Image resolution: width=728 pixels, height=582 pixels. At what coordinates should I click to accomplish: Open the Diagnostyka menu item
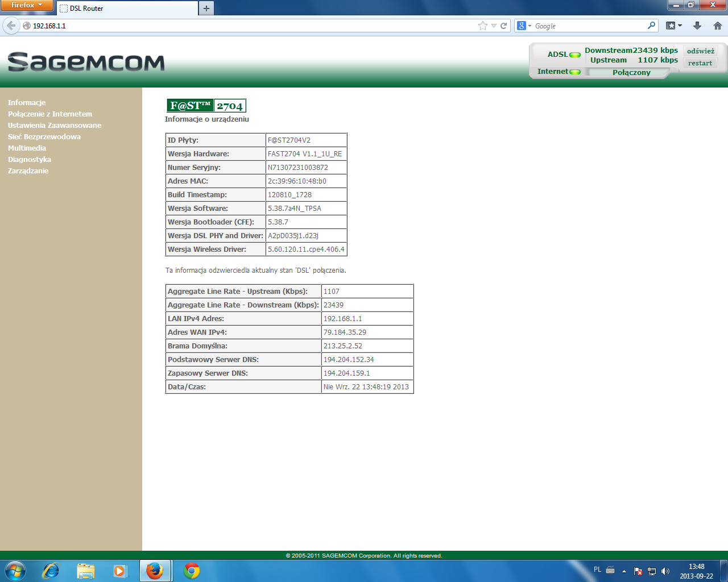pyautogui.click(x=30, y=160)
